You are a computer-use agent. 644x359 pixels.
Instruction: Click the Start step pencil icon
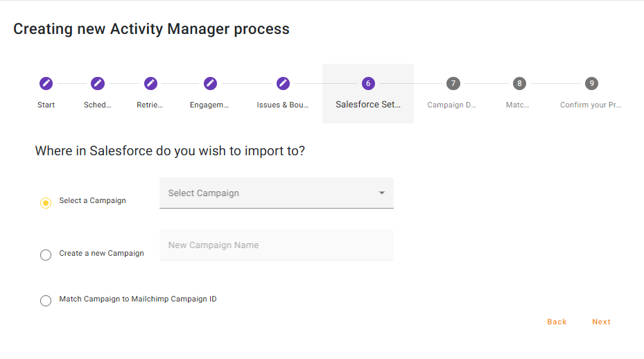tap(46, 83)
